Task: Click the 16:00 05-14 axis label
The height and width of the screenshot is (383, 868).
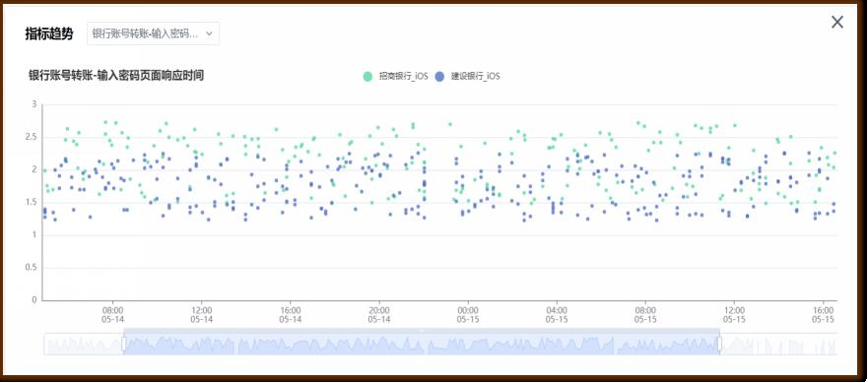Action: coord(290,315)
